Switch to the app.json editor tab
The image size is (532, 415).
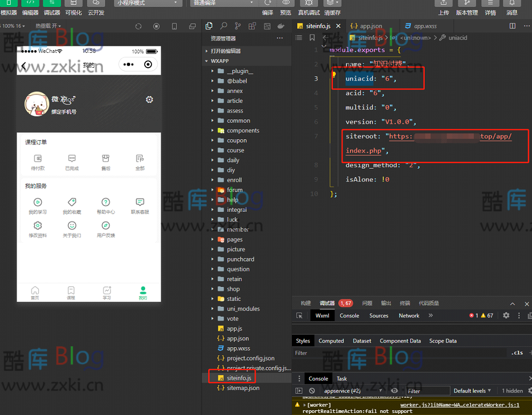tap(367, 26)
